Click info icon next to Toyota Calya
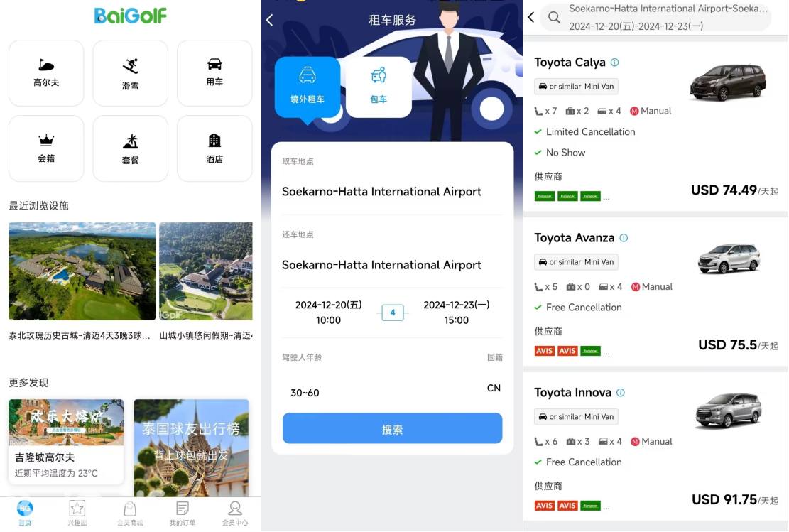 coord(615,63)
